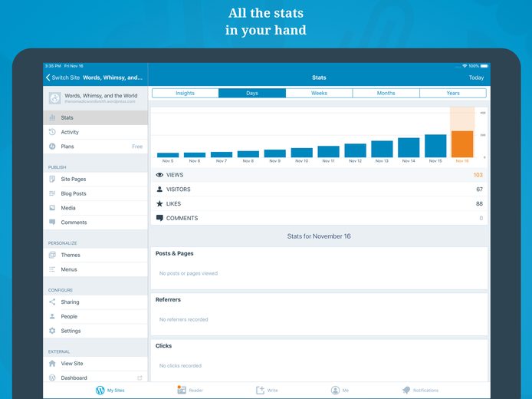Click the Wi-Fi status icon
This screenshot has width=532, height=399.
click(x=465, y=66)
